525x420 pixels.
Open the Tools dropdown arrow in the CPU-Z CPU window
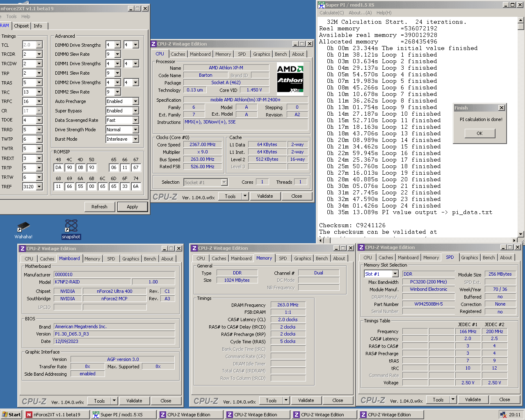[x=245, y=196]
